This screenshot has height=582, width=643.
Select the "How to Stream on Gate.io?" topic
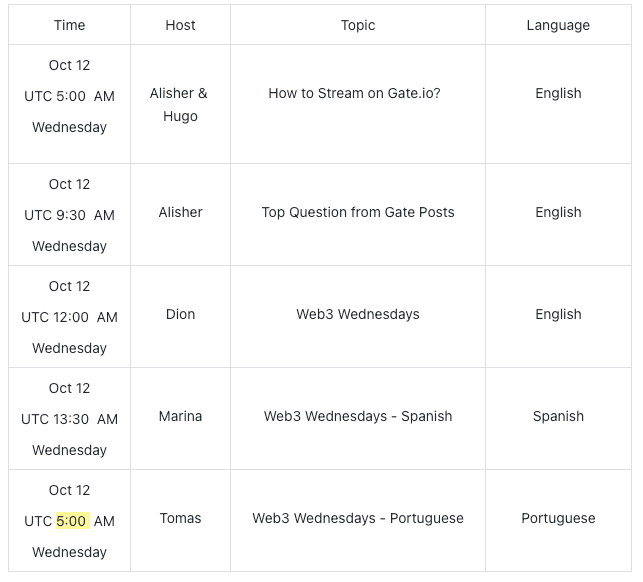tap(354, 93)
